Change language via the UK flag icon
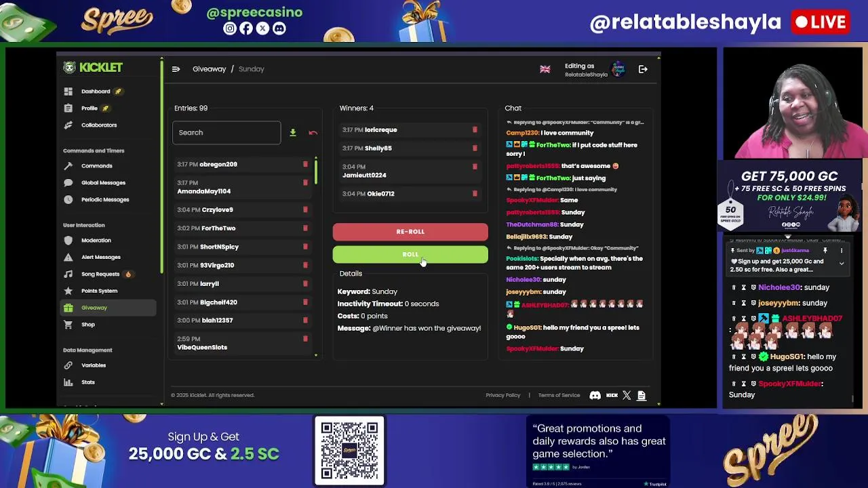The image size is (868, 488). click(x=545, y=69)
